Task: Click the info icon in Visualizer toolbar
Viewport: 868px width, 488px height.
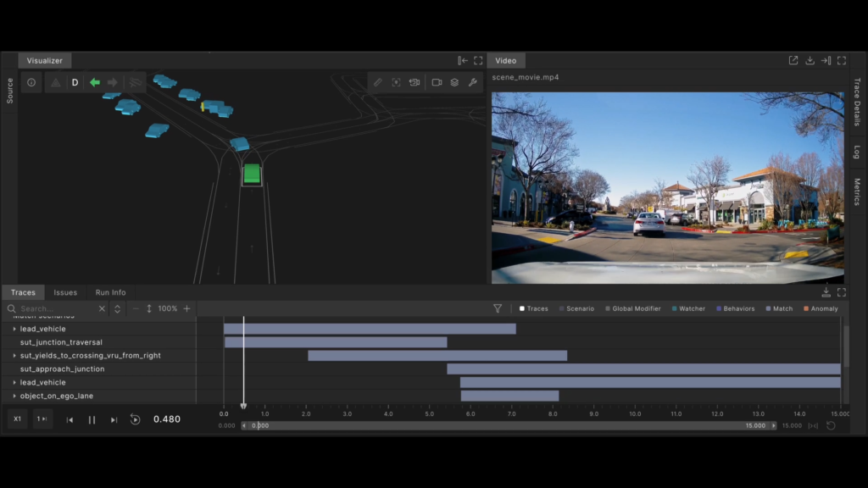Action: tap(31, 82)
